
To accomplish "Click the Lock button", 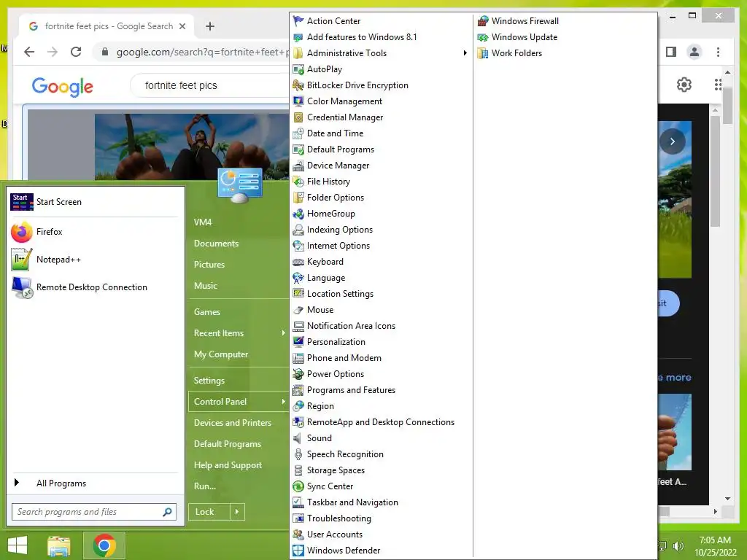I will click(x=209, y=512).
